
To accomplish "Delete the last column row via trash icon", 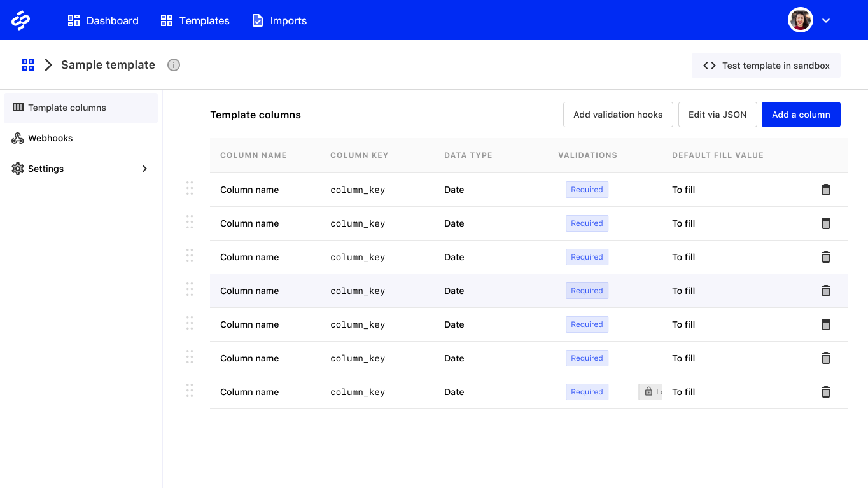I will coord(825,391).
